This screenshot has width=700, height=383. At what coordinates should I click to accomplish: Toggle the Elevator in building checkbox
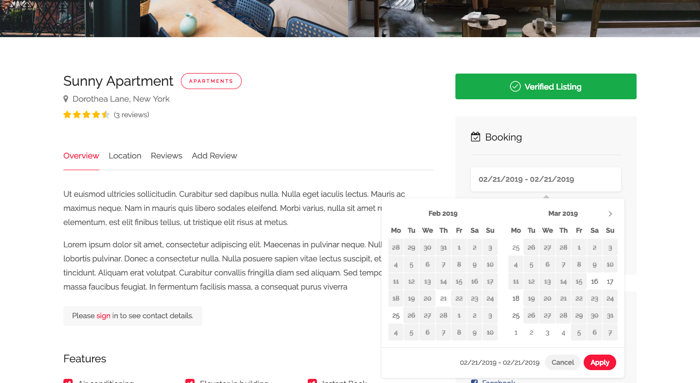point(190,381)
